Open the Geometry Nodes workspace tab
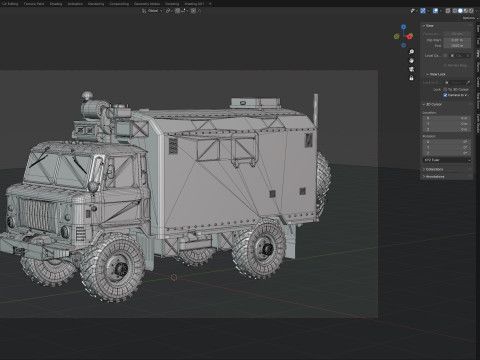480x360 pixels. point(147,4)
